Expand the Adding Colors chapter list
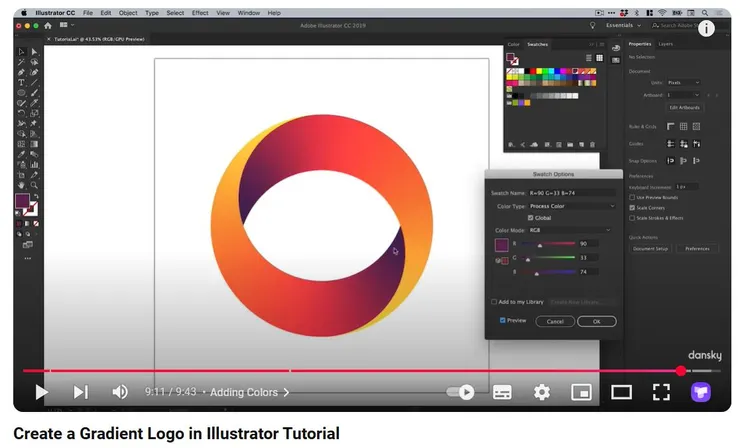Viewport: 740px width, 448px height. pos(249,393)
